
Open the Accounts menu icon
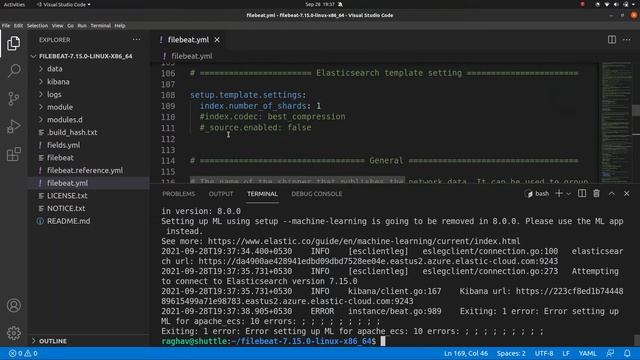[13, 305]
